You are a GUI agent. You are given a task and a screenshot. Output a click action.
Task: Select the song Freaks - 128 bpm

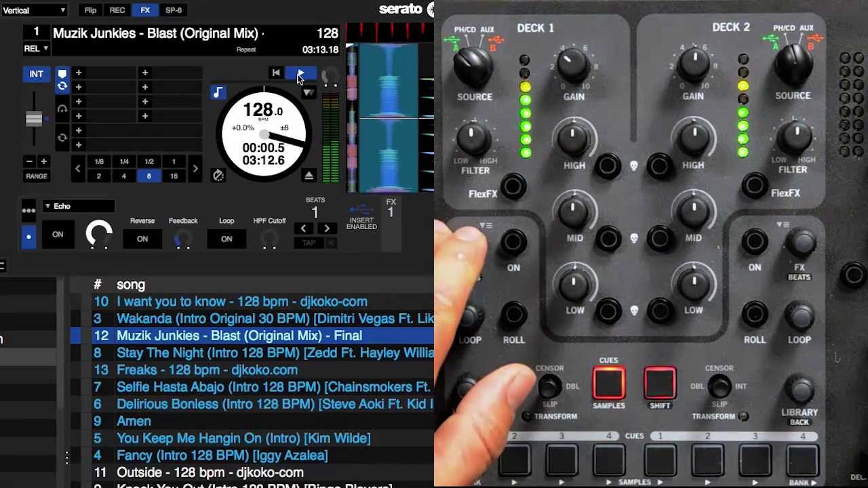coord(207,370)
